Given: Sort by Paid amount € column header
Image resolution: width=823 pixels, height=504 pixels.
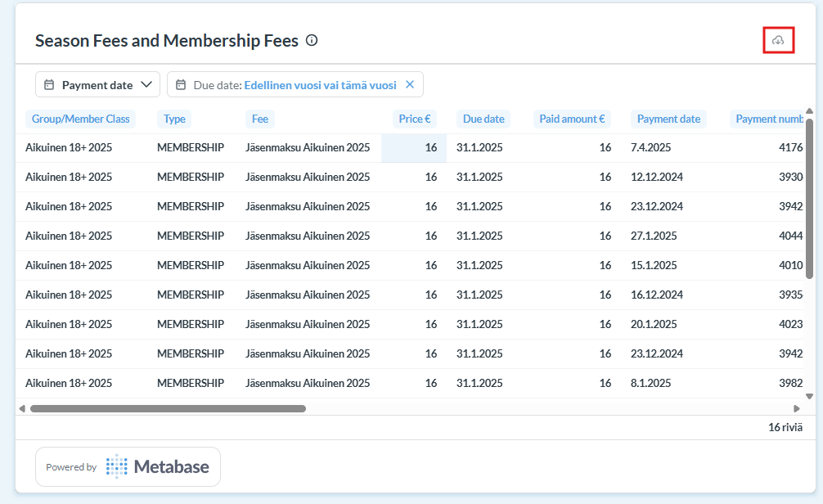Looking at the screenshot, I should pos(572,119).
